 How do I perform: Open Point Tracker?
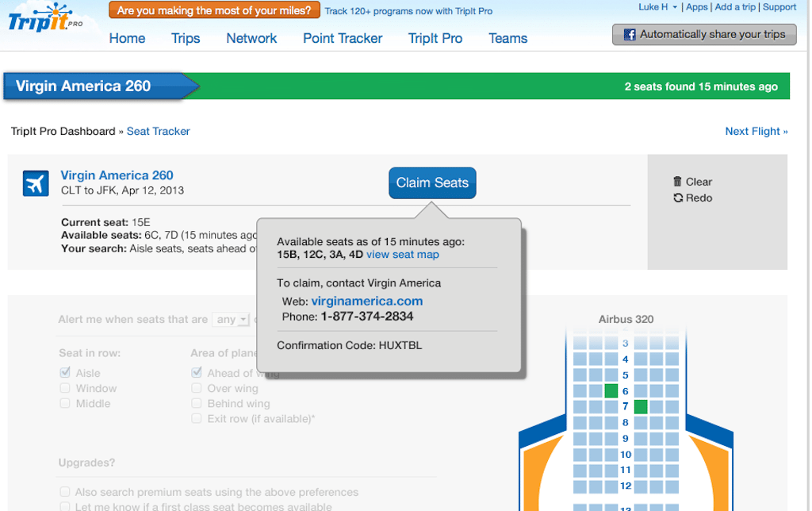(343, 38)
